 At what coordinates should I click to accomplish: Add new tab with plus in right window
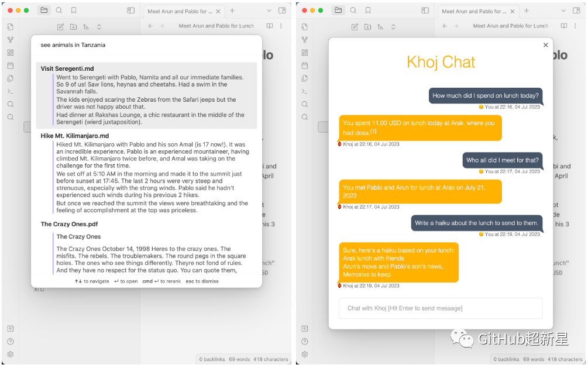coord(527,11)
